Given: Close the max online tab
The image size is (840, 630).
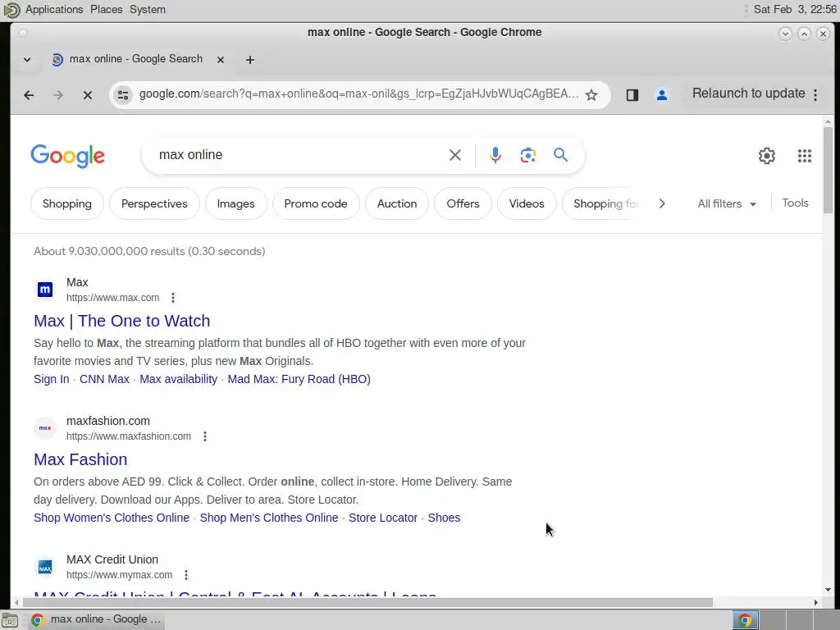Looking at the screenshot, I should pos(221,60).
